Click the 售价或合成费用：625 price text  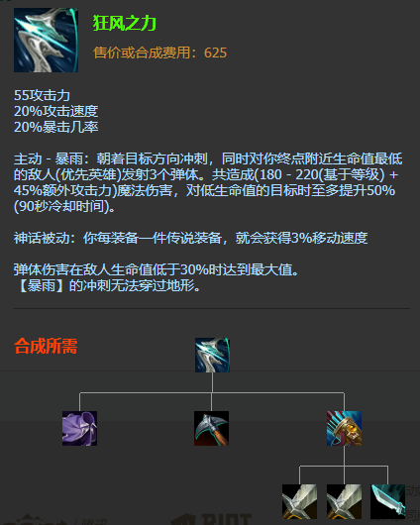pos(160,52)
